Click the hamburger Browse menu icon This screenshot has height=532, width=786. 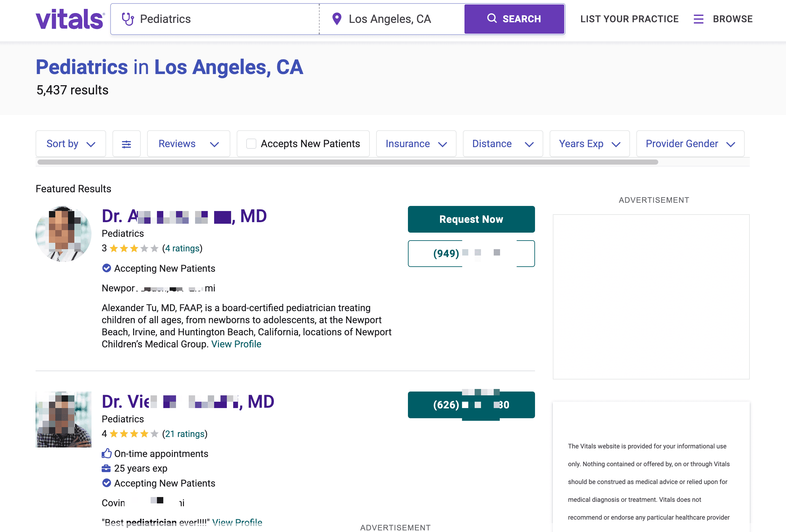[698, 19]
